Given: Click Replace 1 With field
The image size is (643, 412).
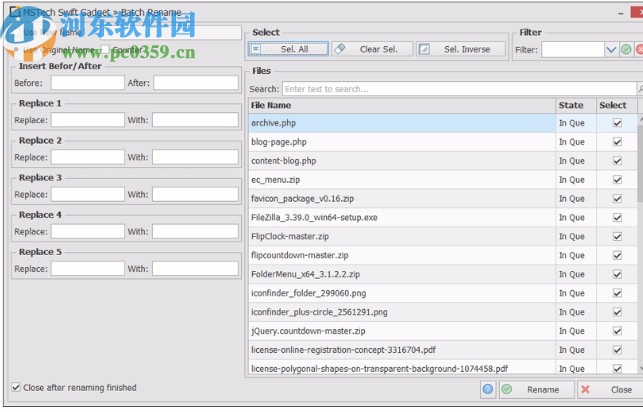Looking at the screenshot, I should [195, 120].
